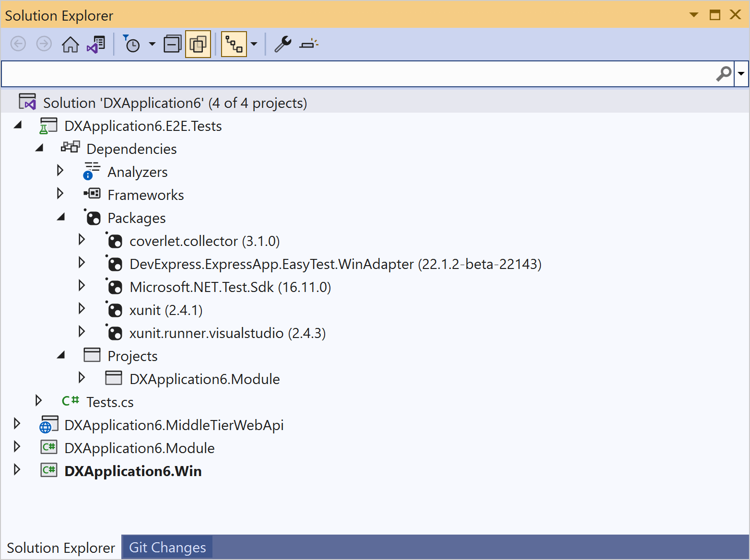Select the Solution Explorer tab
750x560 pixels.
(60, 547)
